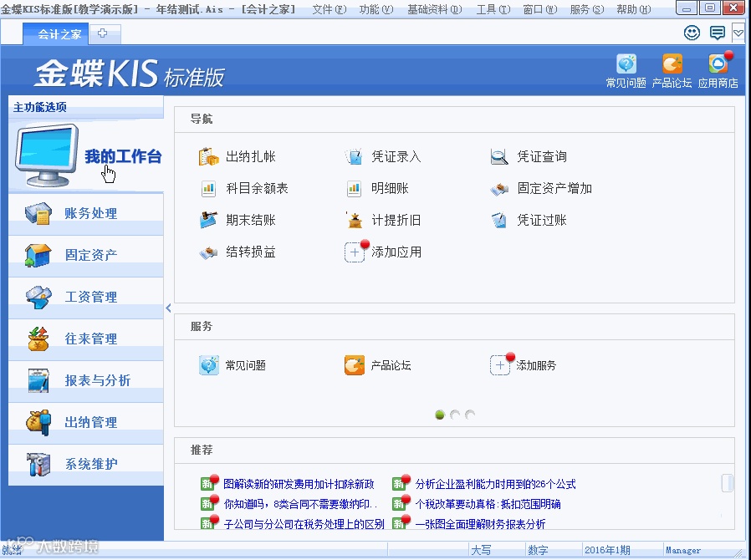This screenshot has height=560, width=751.
Task: Open 产品论坛 icon in 服务 section
Action: click(x=355, y=365)
